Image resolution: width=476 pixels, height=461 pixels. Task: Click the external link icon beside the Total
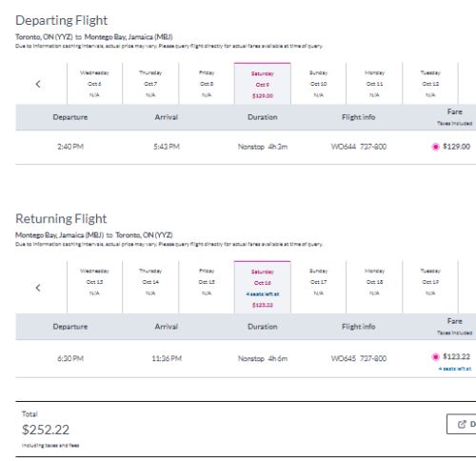click(462, 424)
